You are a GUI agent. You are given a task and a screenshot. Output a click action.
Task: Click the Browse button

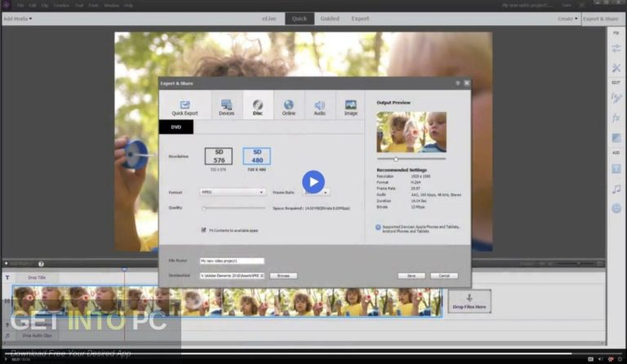pyautogui.click(x=283, y=276)
